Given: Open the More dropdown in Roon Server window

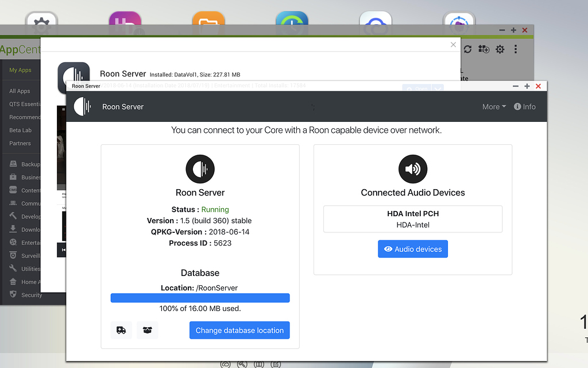Looking at the screenshot, I should [x=493, y=106].
